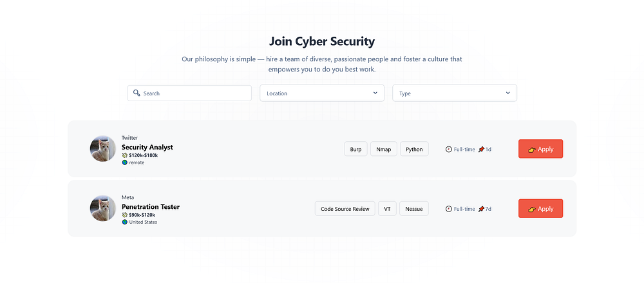This screenshot has width=644, height=283.
Task: Click the money icon beside $90k-$120k
Action: 125,215
